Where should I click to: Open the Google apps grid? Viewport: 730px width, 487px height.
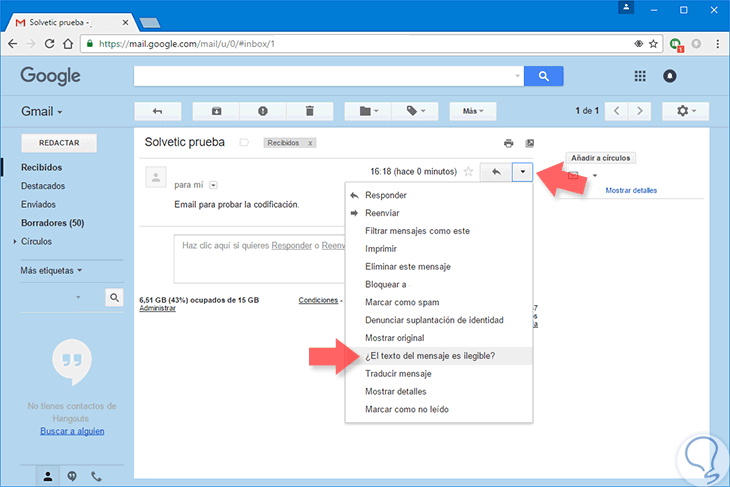pos(640,76)
